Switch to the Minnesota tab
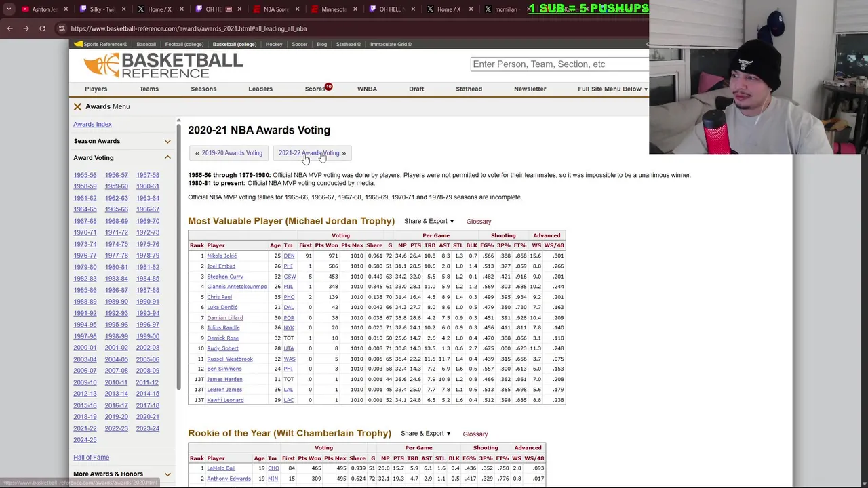868x488 pixels. pyautogui.click(x=334, y=9)
